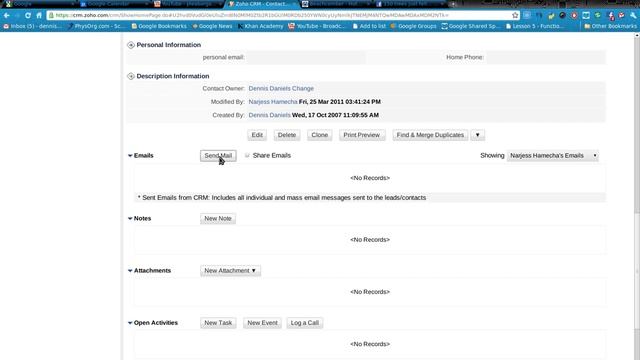
Task: Open the browser home page icon
Action: click(39, 16)
